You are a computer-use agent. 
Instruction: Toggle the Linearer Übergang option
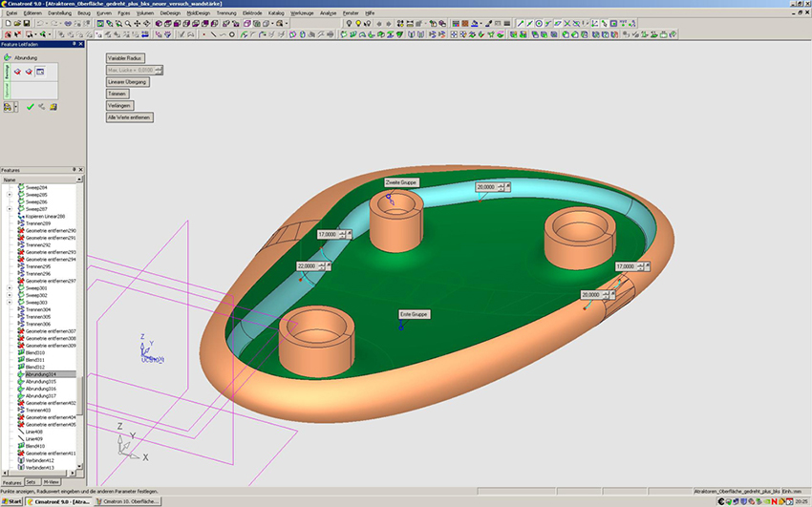coord(128,82)
